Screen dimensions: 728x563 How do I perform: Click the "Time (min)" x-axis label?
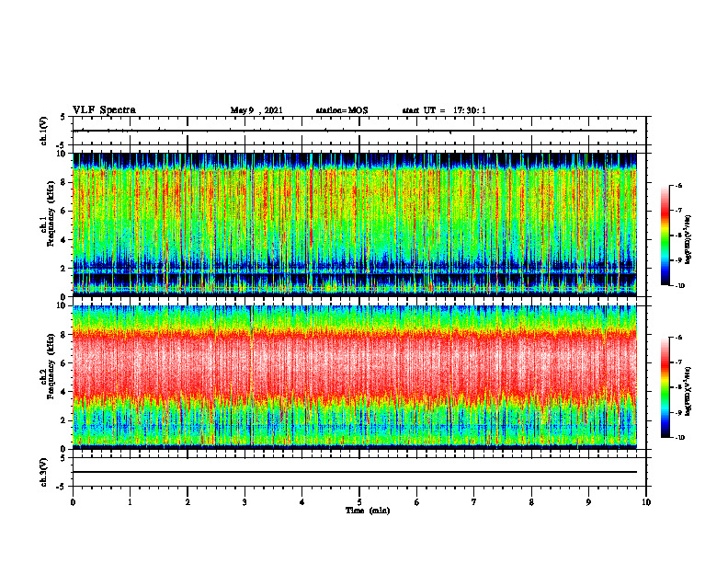tap(368, 511)
